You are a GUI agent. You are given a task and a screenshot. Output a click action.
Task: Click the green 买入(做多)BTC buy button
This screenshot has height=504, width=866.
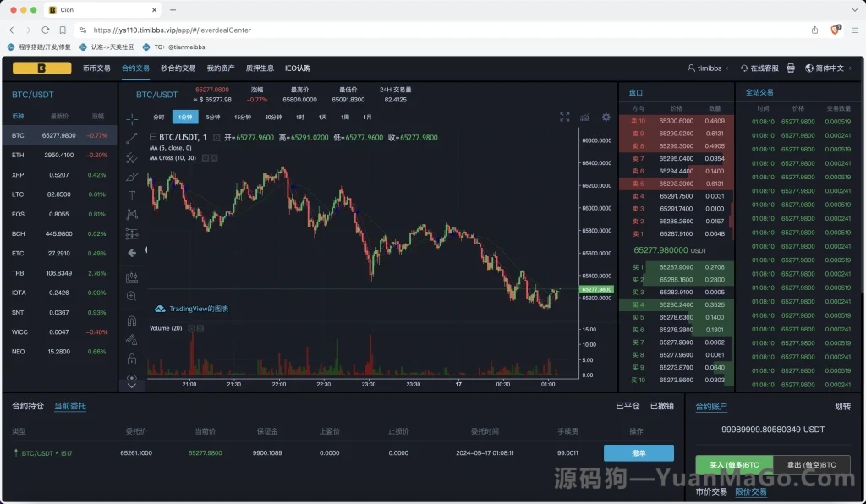(x=732, y=464)
